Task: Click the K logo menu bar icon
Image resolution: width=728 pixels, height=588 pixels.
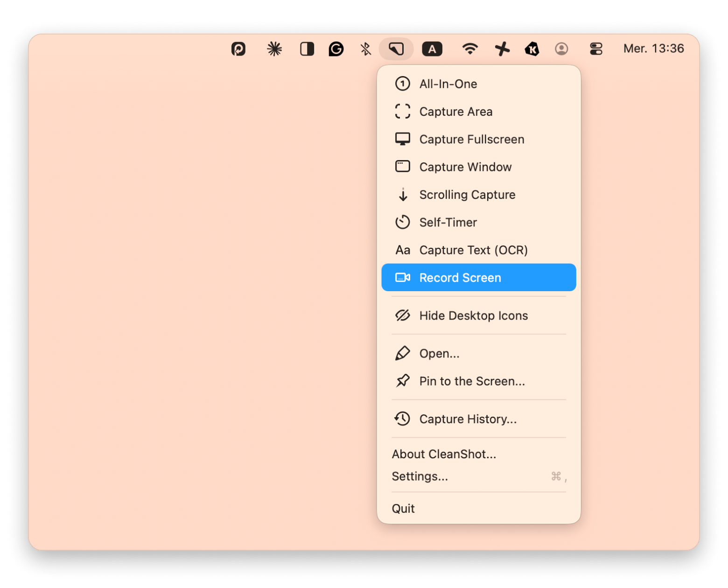Action: [x=532, y=49]
